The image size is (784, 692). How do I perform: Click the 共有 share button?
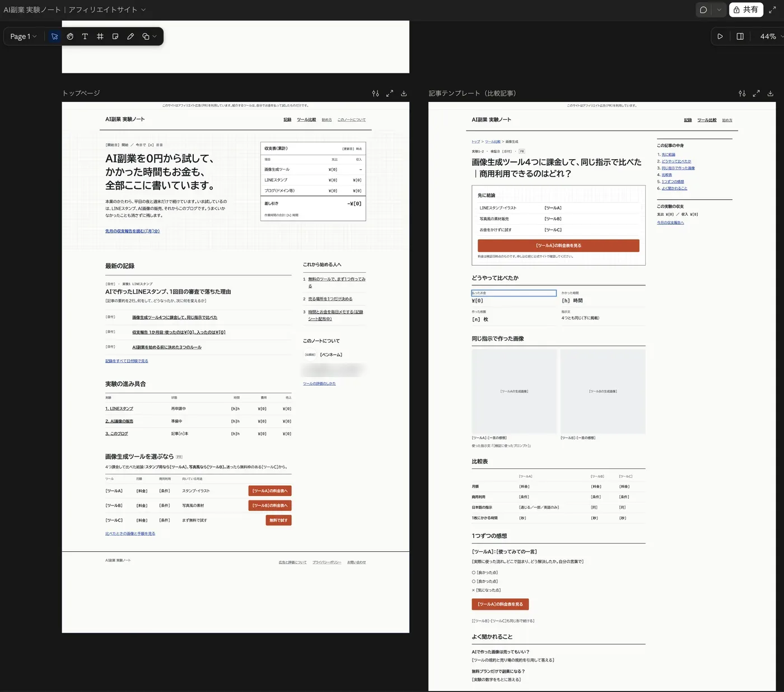pos(746,10)
